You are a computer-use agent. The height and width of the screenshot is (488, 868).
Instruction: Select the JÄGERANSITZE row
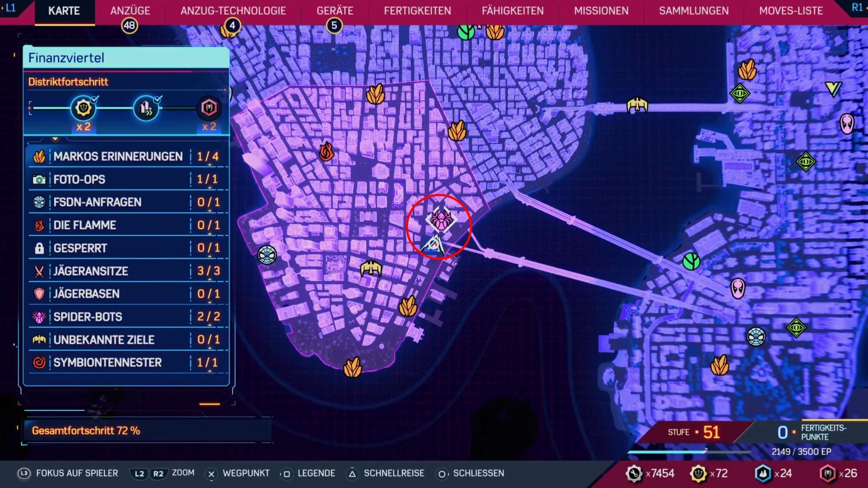(x=128, y=271)
